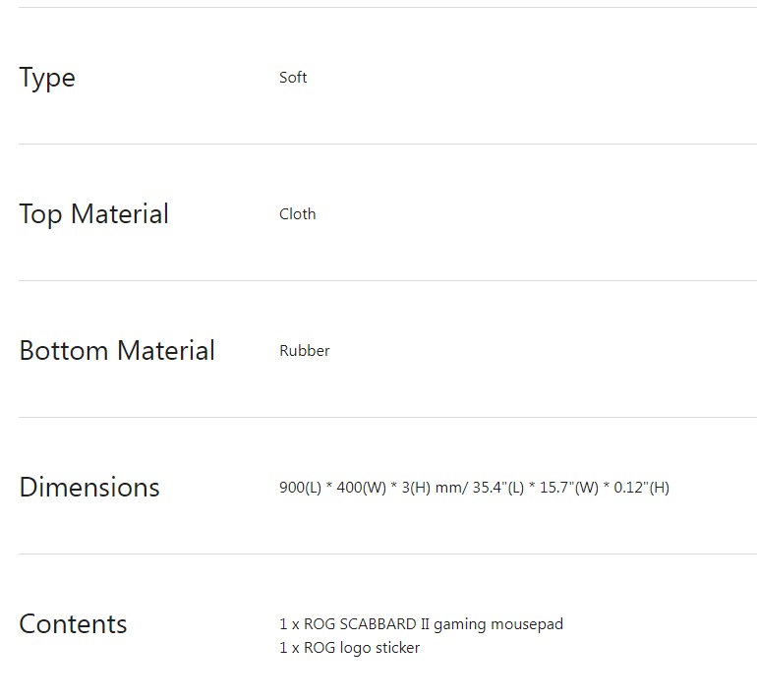Click the Dimensions label

(89, 488)
